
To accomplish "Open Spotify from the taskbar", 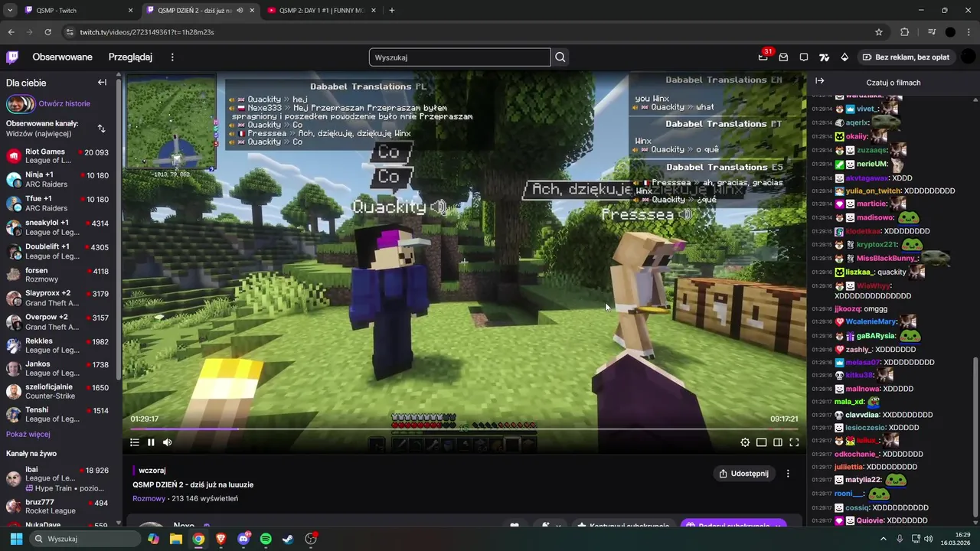I will pyautogui.click(x=266, y=539).
